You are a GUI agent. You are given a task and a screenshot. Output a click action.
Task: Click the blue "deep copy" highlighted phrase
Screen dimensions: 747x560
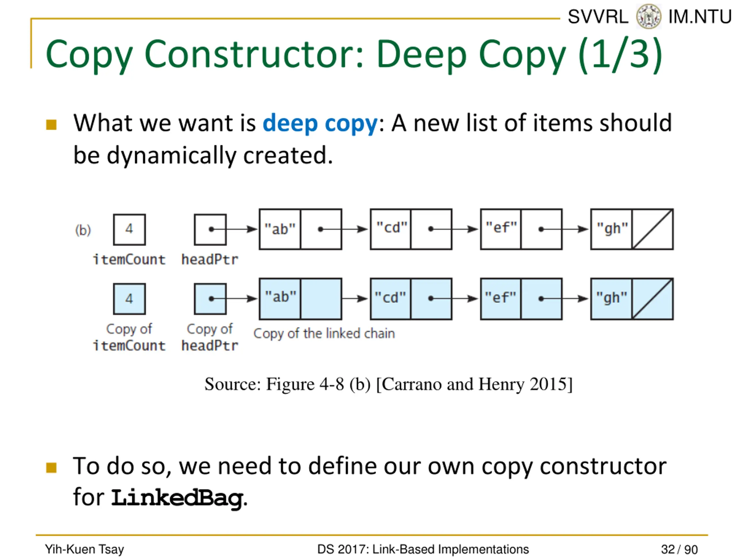pyautogui.click(x=320, y=124)
